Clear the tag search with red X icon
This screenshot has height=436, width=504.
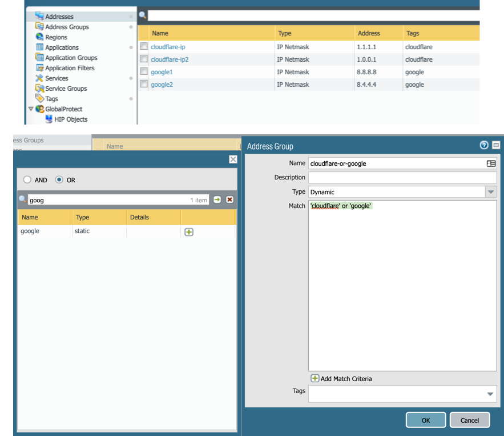point(229,199)
